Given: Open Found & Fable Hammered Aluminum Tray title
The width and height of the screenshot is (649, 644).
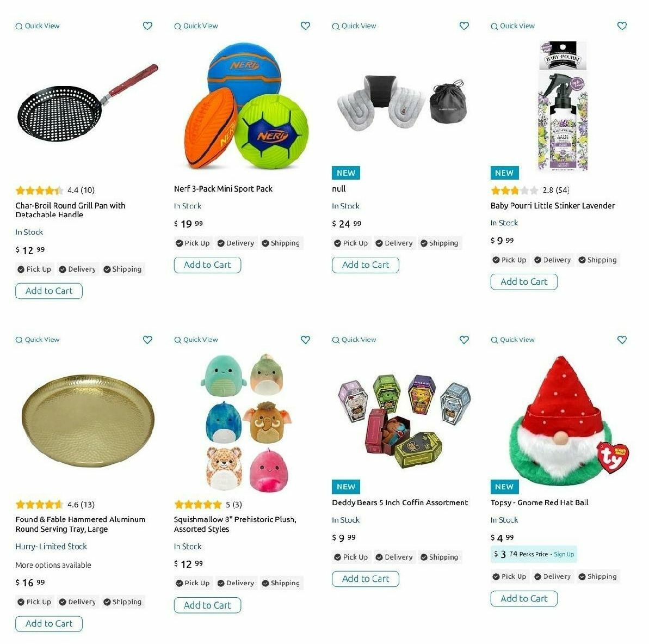Looking at the screenshot, I should [x=81, y=524].
